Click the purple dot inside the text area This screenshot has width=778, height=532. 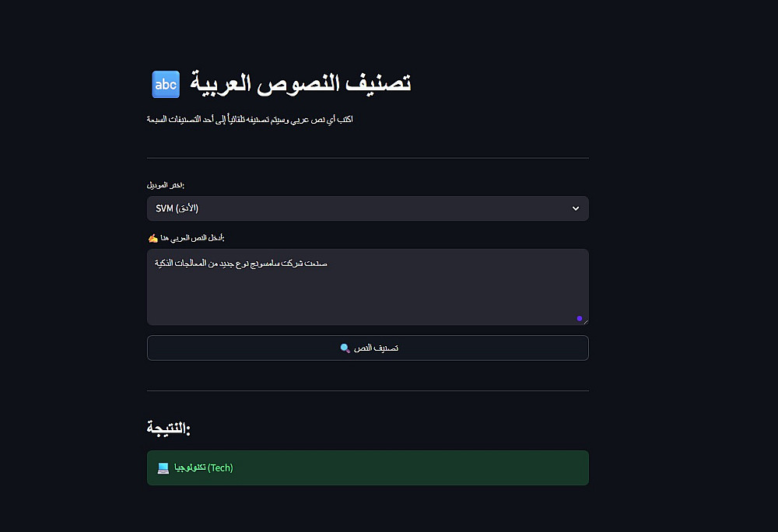[x=579, y=318]
